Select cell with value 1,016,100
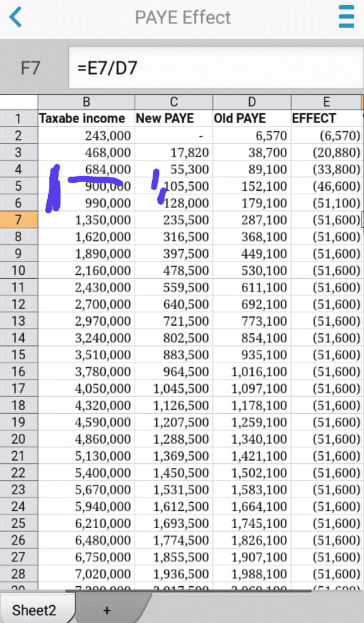This screenshot has height=623, width=364. coord(251,371)
